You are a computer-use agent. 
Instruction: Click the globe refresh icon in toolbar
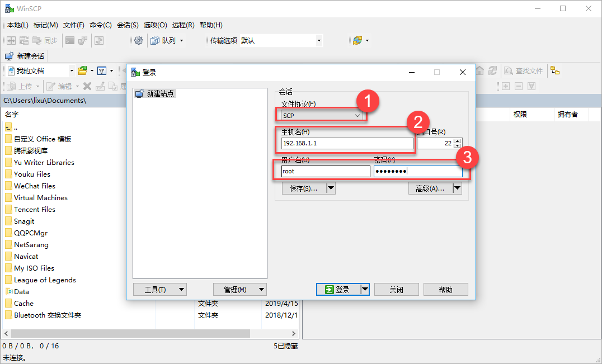358,40
